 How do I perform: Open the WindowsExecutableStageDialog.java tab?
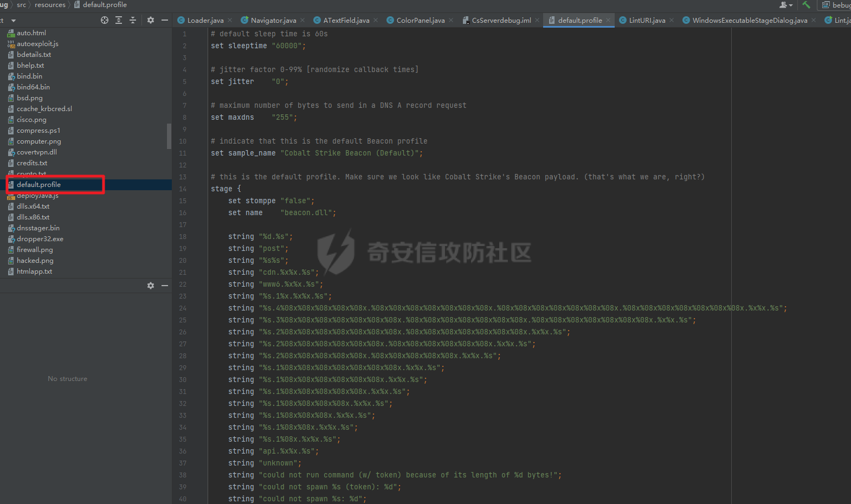click(x=750, y=21)
